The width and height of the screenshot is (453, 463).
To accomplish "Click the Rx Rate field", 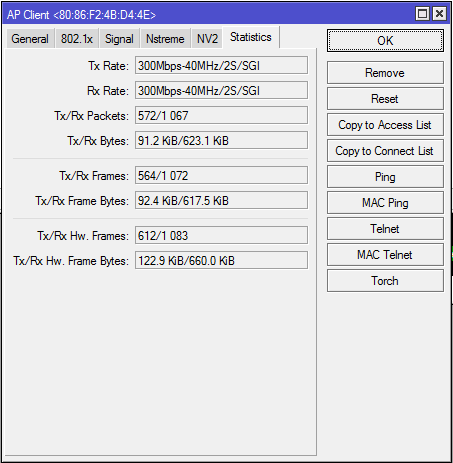I will tap(221, 90).
